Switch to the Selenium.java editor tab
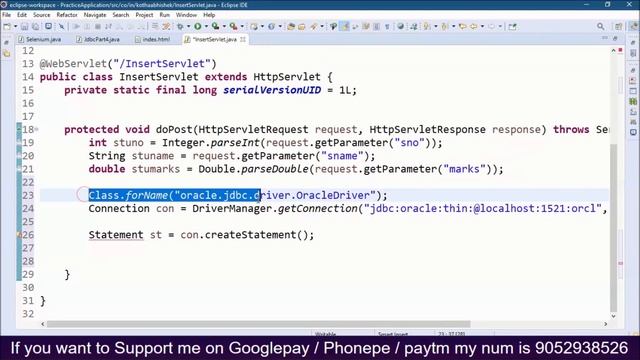 click(x=40, y=40)
